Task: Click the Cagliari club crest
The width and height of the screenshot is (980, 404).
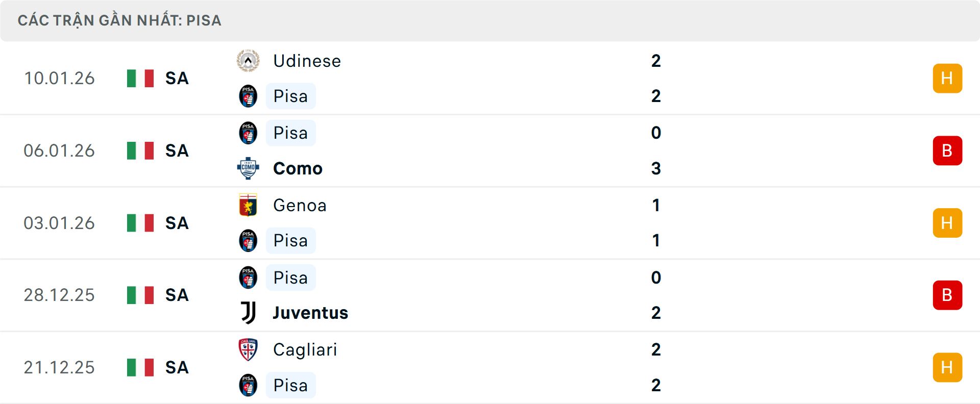Action: (x=248, y=350)
